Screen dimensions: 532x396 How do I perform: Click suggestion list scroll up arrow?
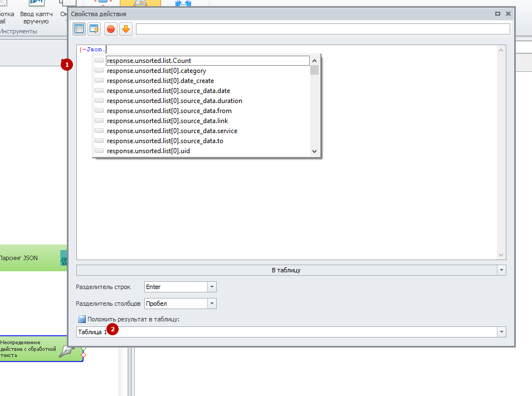click(315, 61)
